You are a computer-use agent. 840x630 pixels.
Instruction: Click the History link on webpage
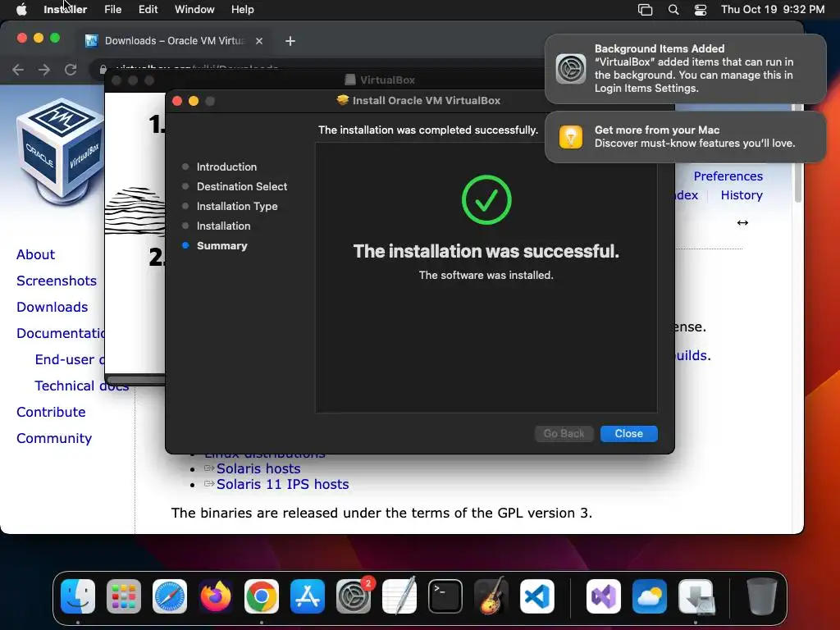[x=742, y=195]
